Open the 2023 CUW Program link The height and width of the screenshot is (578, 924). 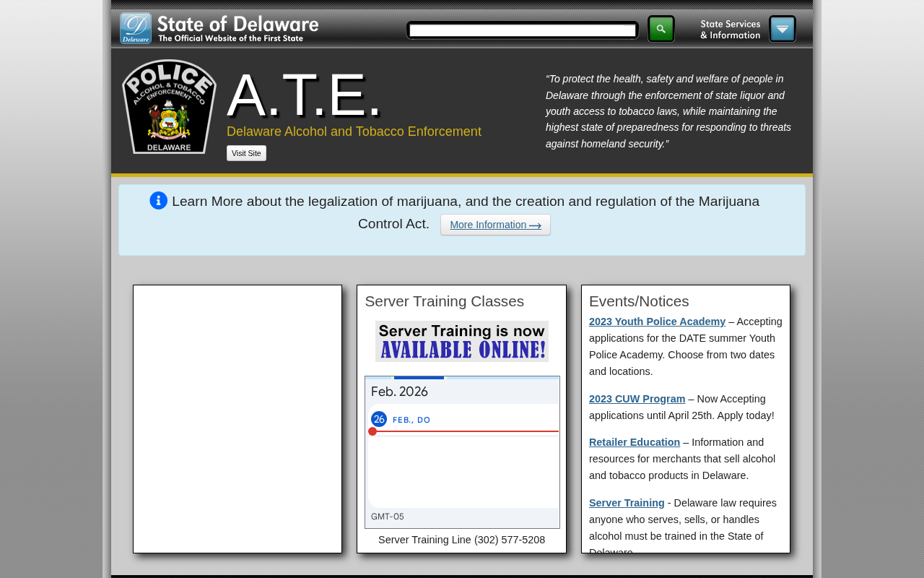(x=637, y=399)
